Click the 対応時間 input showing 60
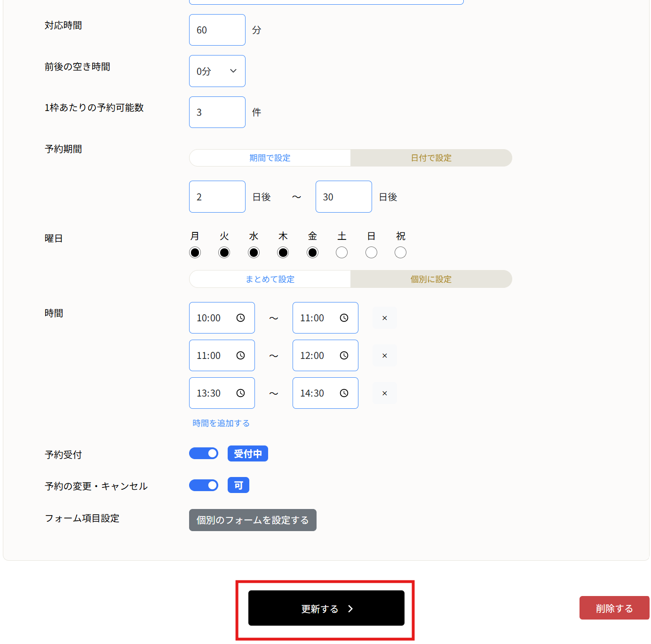This screenshot has width=651, height=644. (217, 30)
